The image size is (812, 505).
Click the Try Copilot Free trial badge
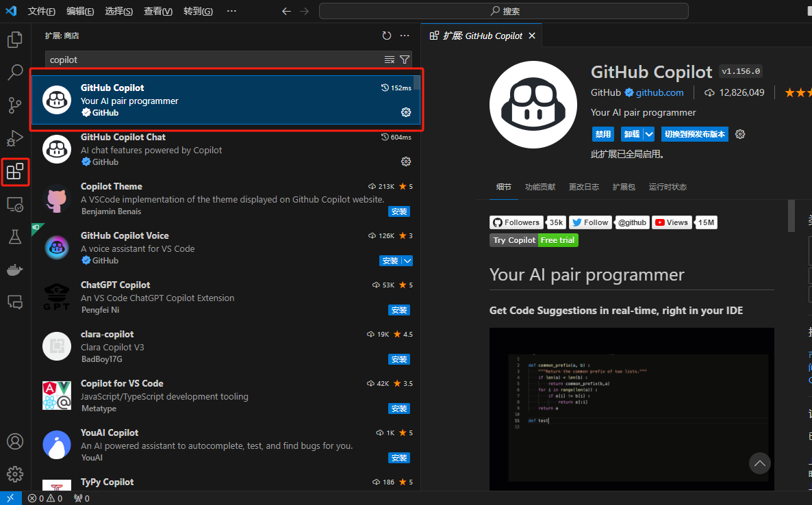click(534, 240)
